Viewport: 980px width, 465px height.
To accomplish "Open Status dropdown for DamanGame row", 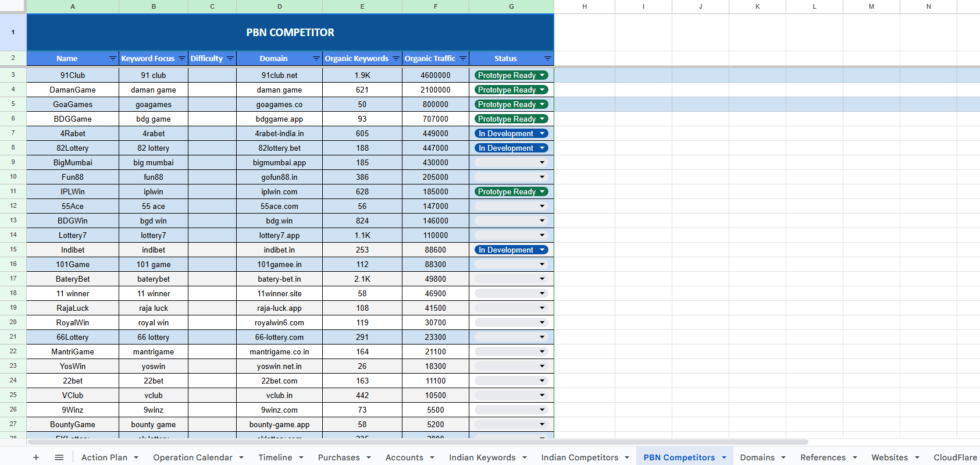I will point(511,90).
